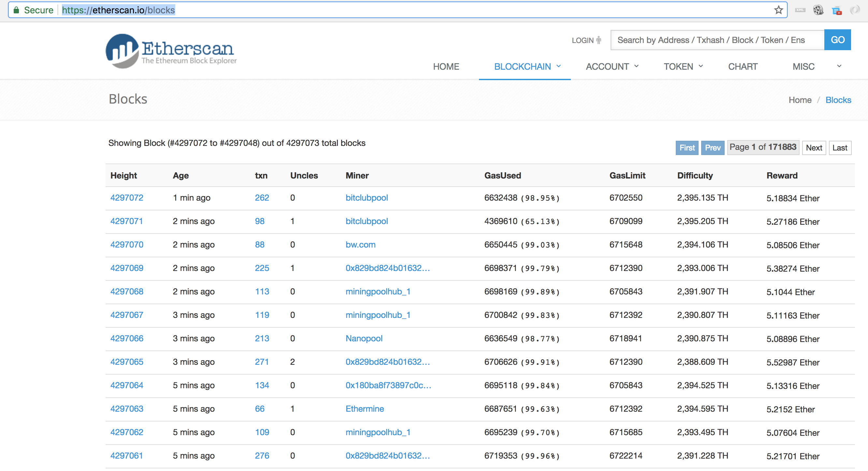Open block height 4297070
Screen dimensions: 868x471
click(127, 245)
